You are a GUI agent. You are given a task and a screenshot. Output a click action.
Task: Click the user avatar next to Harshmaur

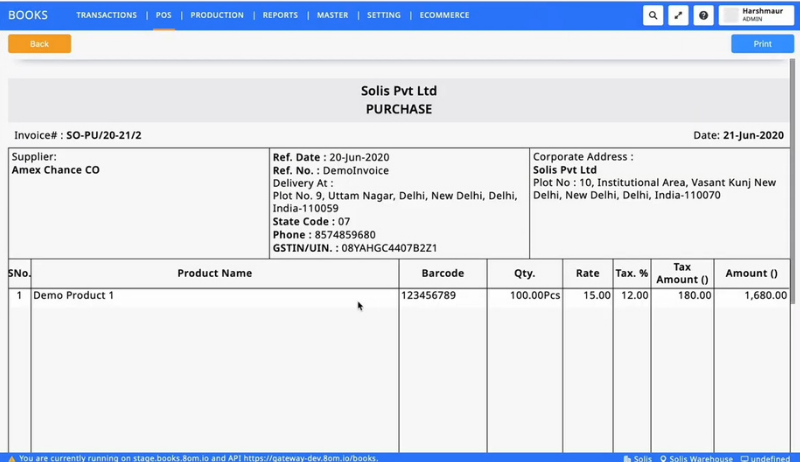pos(731,15)
